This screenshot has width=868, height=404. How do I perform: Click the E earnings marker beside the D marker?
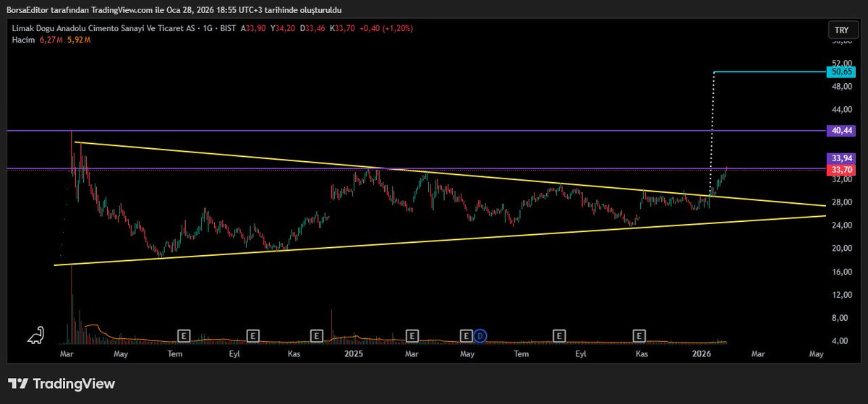pyautogui.click(x=467, y=335)
